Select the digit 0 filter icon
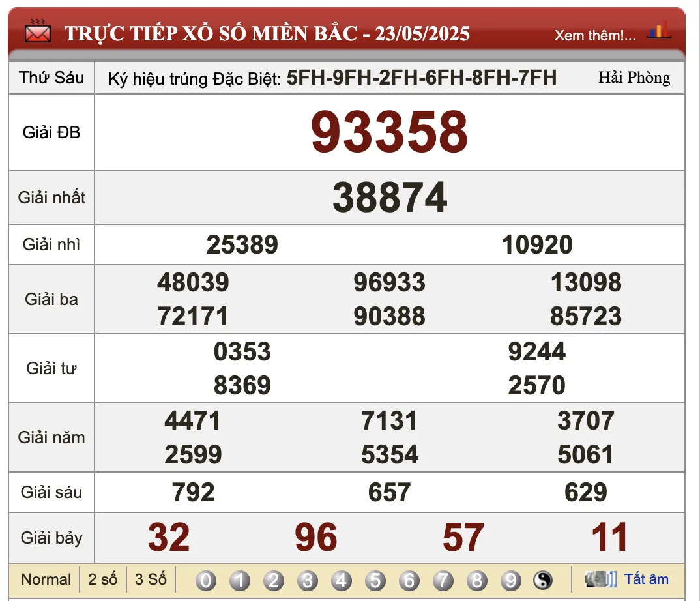700x601 pixels. 205,579
